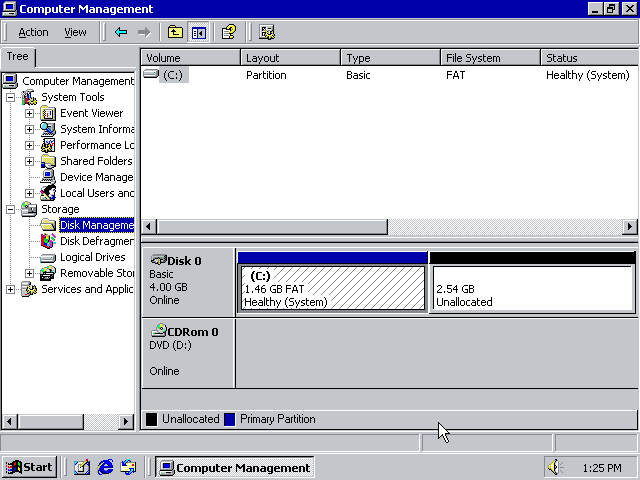Sort by the Status column header

pos(589,58)
